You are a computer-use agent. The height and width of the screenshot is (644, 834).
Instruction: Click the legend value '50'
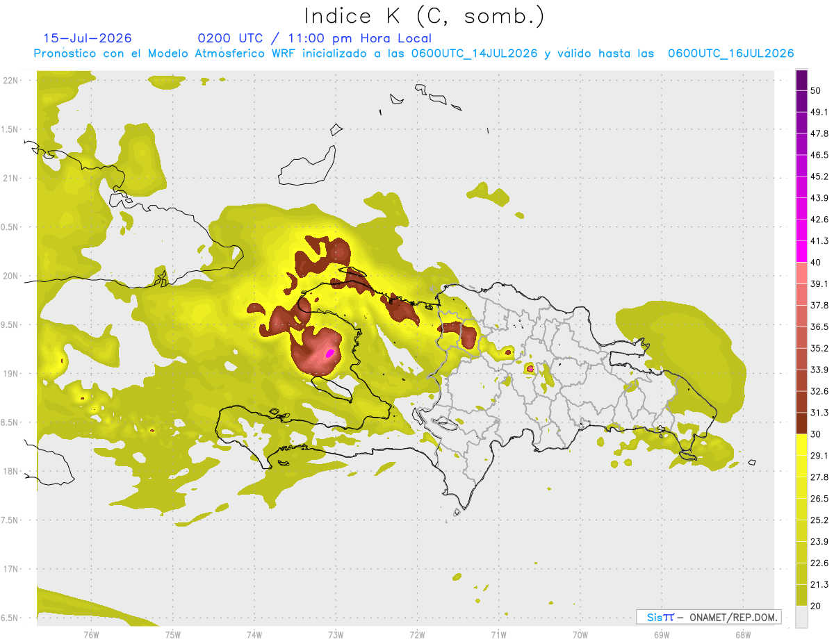(817, 90)
